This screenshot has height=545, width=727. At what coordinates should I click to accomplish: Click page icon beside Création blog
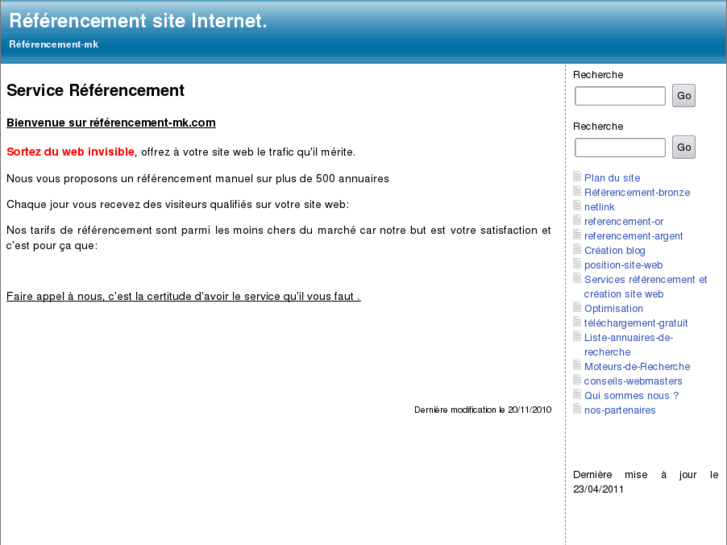(x=577, y=249)
